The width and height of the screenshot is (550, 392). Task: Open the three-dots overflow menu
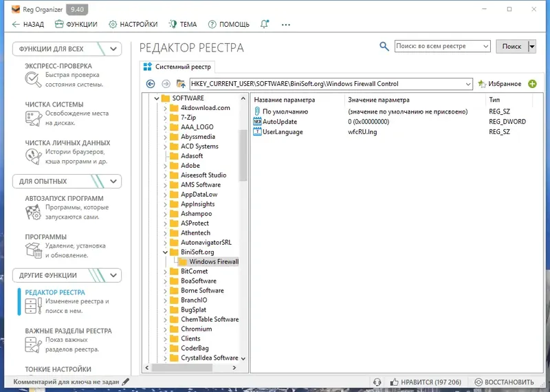click(x=286, y=25)
